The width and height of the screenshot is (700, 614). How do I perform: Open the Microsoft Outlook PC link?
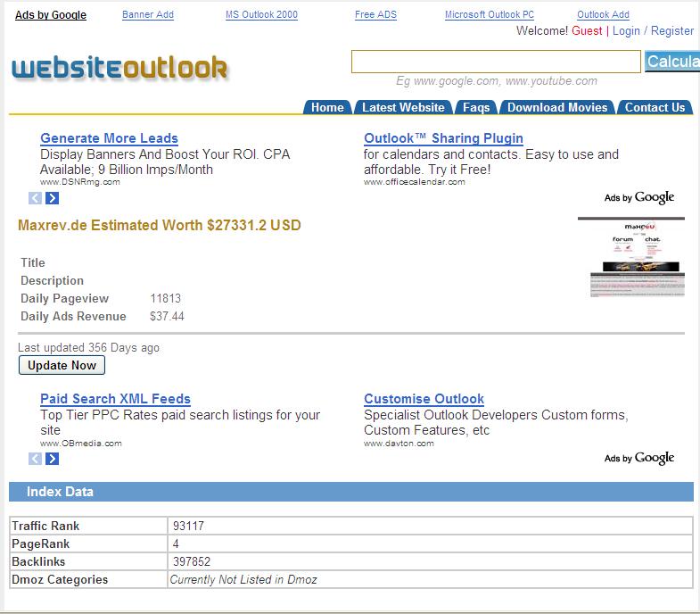(490, 15)
